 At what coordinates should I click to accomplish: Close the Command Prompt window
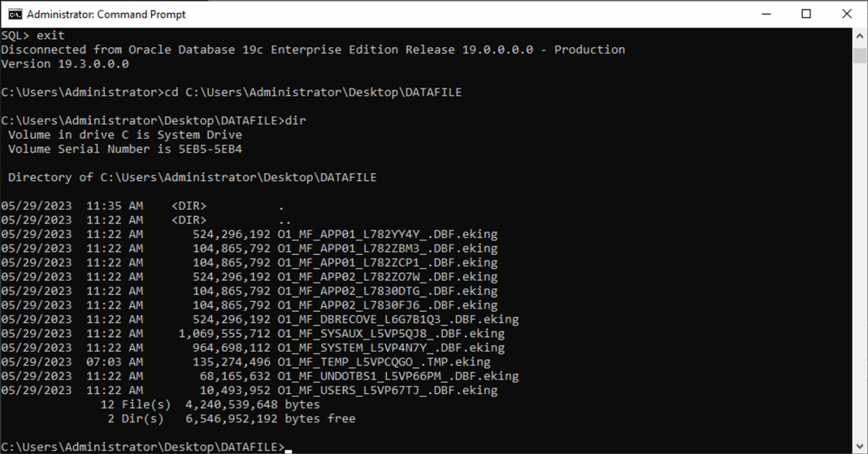pyautogui.click(x=846, y=14)
